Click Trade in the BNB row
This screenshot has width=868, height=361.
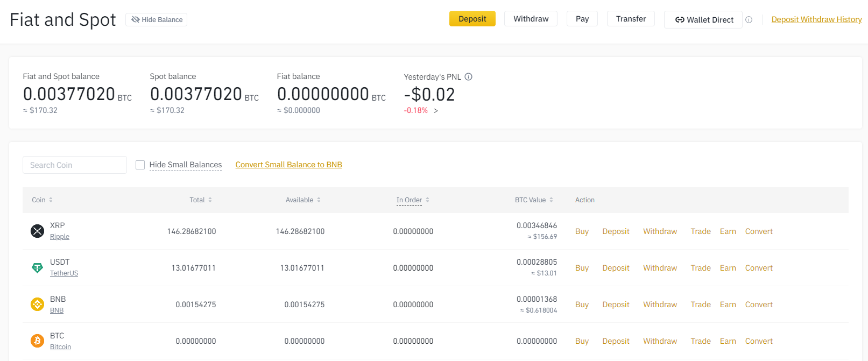click(701, 305)
